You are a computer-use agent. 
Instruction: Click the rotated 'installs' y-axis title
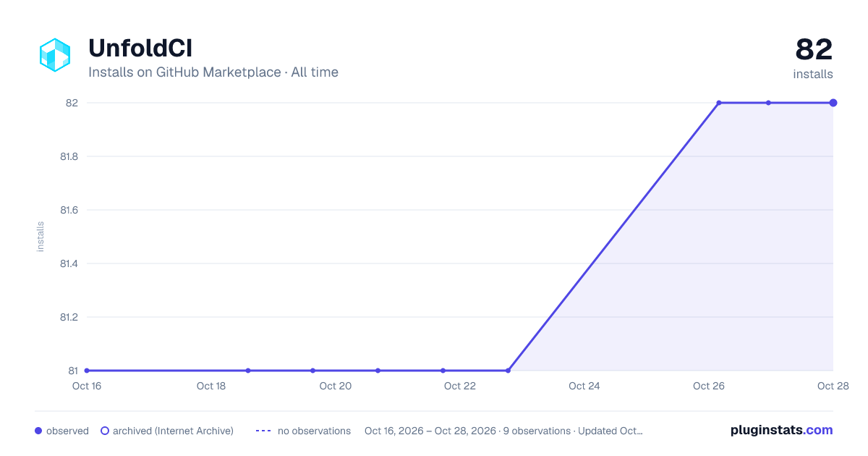41,237
